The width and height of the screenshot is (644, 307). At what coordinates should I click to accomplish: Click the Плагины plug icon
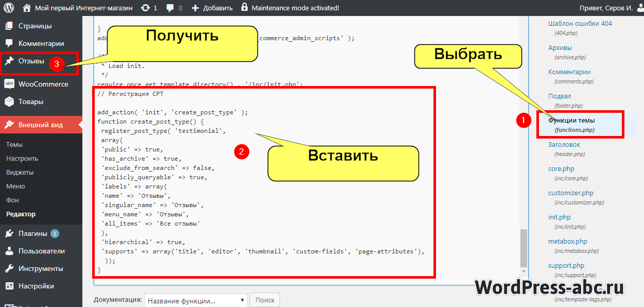pyautogui.click(x=9, y=233)
